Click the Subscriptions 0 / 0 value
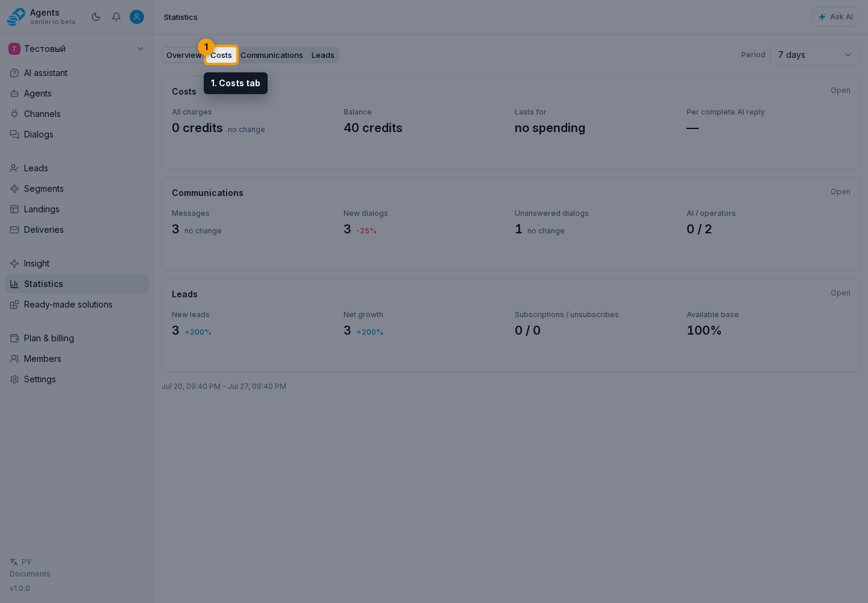This screenshot has height=603, width=868. pos(527,330)
